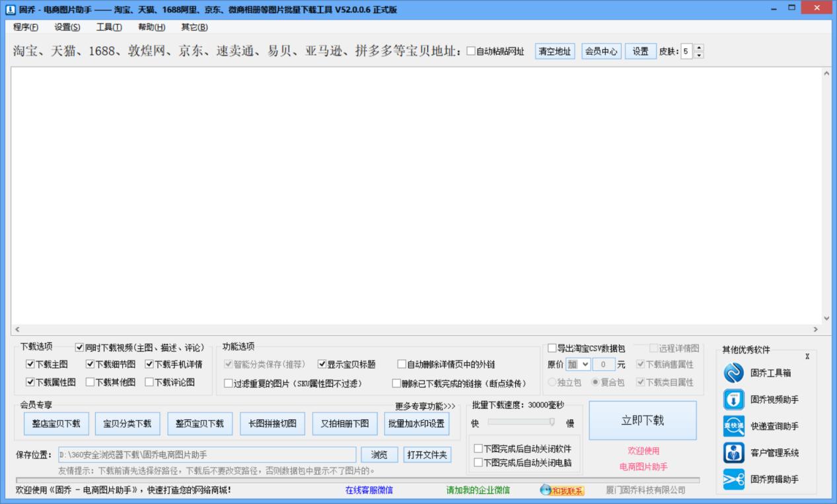Click 浏览 to choose save folder

(379, 454)
